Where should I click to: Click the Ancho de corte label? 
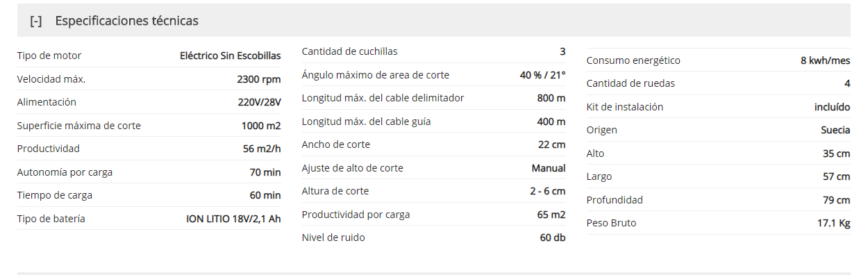point(336,144)
